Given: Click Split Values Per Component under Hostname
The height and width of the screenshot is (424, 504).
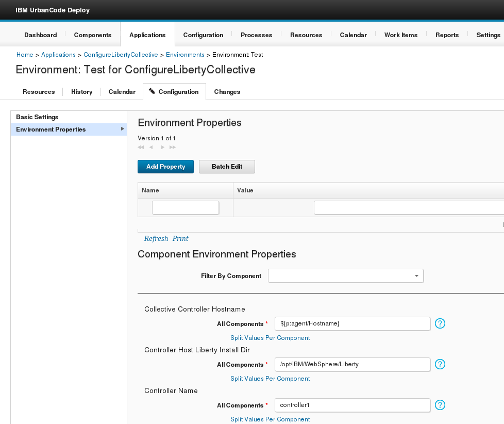Looking at the screenshot, I should (x=270, y=338).
